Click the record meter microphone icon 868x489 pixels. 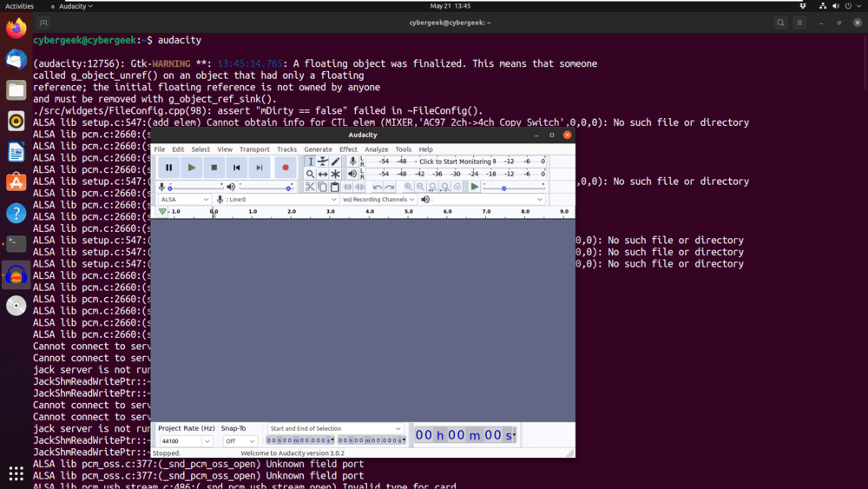coord(352,162)
